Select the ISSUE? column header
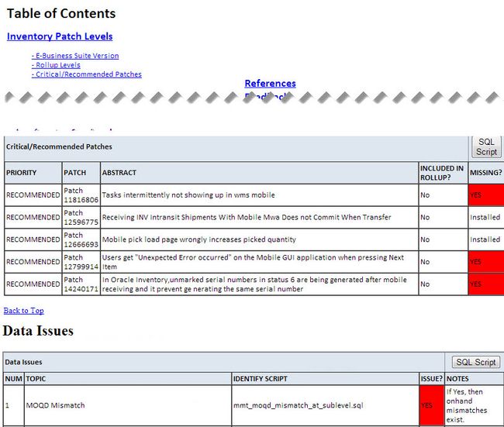504x427 pixels. [432, 379]
